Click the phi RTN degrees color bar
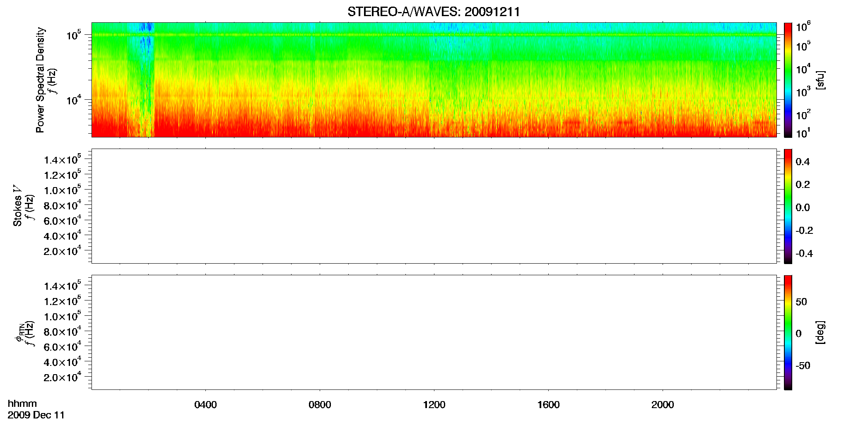The height and width of the screenshot is (447, 868). point(788,332)
